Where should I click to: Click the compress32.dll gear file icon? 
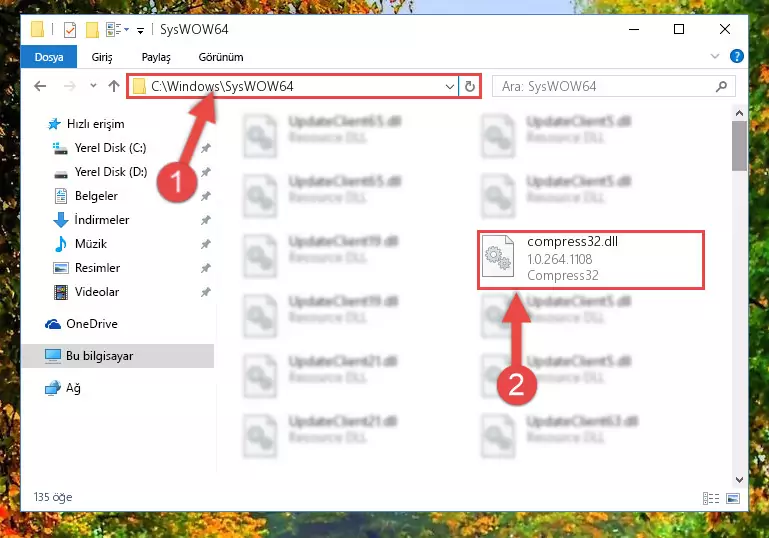pyautogui.click(x=498, y=256)
